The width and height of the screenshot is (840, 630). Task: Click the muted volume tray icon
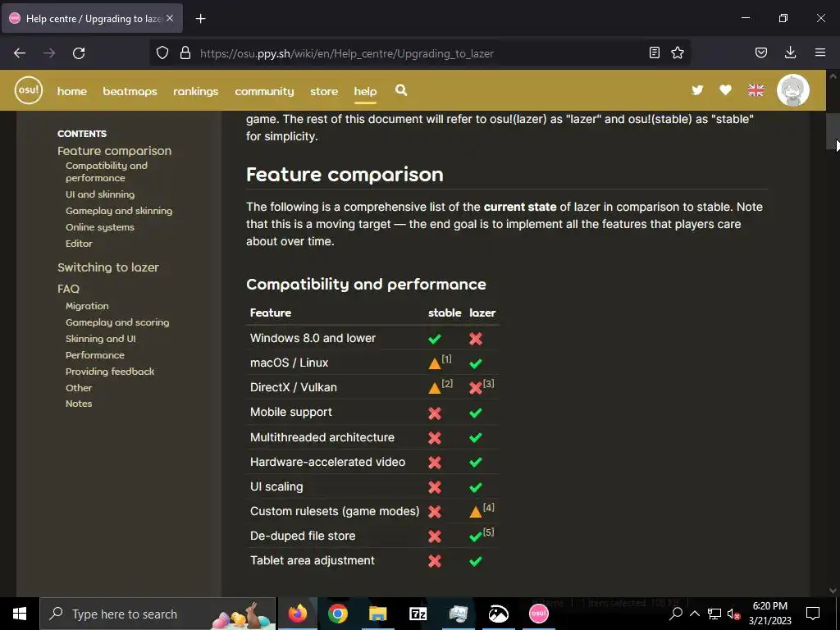pos(733,614)
